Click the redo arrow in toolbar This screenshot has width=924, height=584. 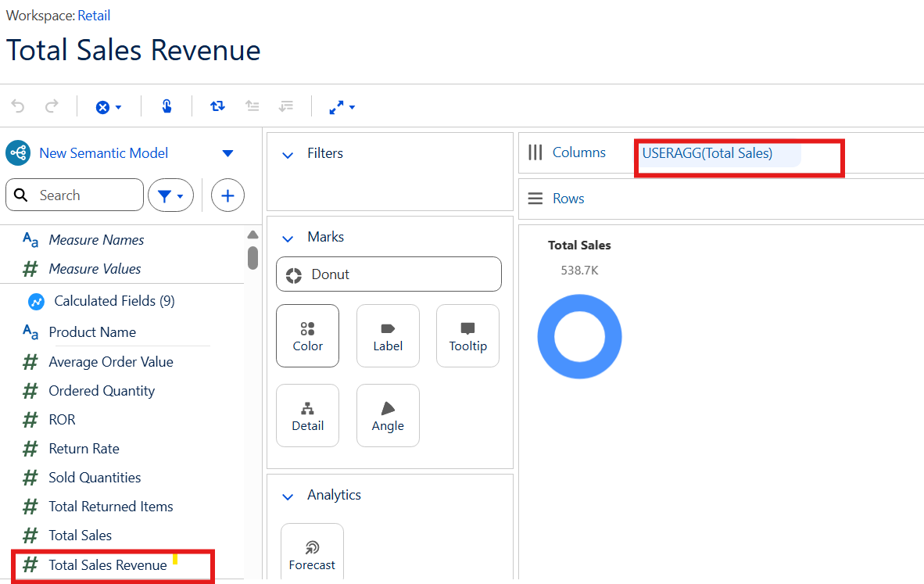(x=52, y=106)
